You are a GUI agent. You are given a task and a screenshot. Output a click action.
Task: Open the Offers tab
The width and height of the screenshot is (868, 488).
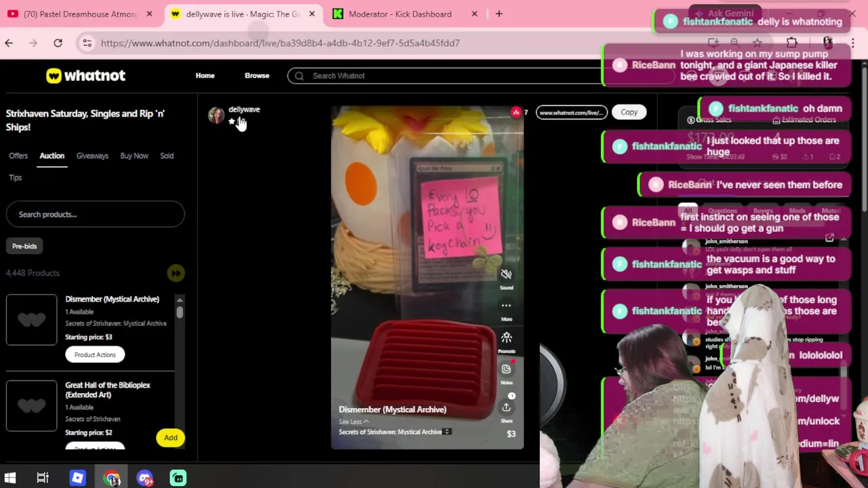coord(18,156)
